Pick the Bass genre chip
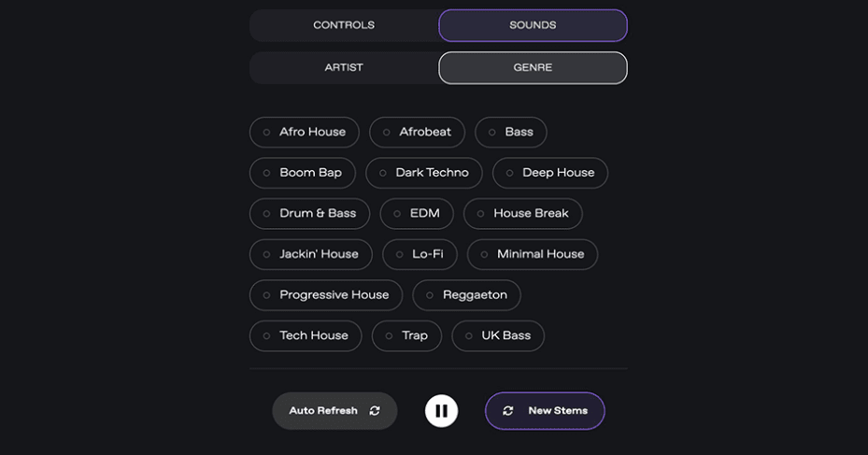 click(x=511, y=132)
